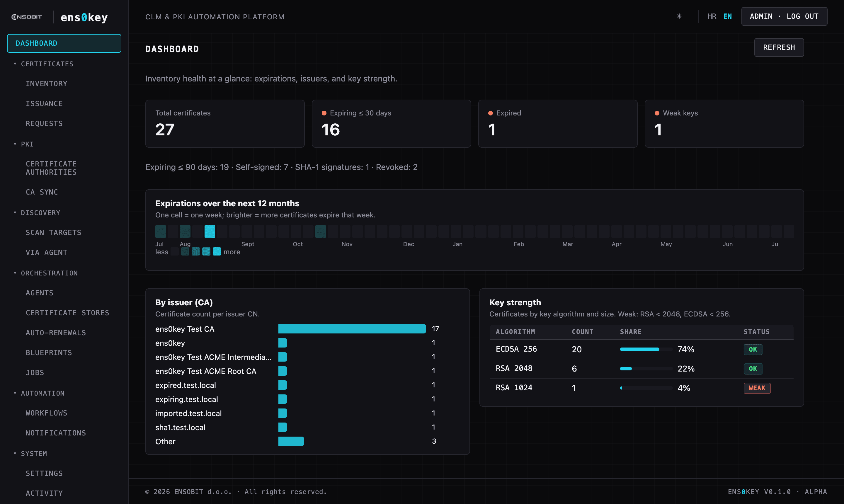Image resolution: width=844 pixels, height=504 pixels.
Task: Click the COUNT column header
Action: 583,332
